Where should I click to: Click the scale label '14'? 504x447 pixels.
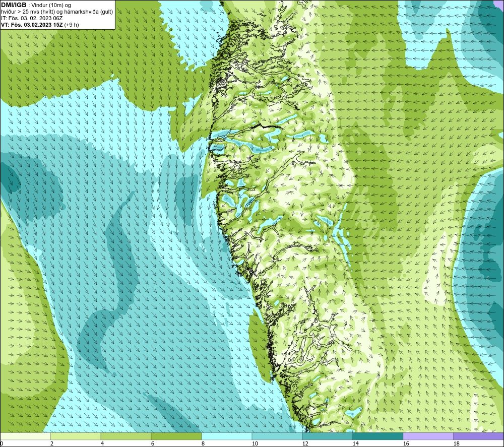tap(355, 443)
